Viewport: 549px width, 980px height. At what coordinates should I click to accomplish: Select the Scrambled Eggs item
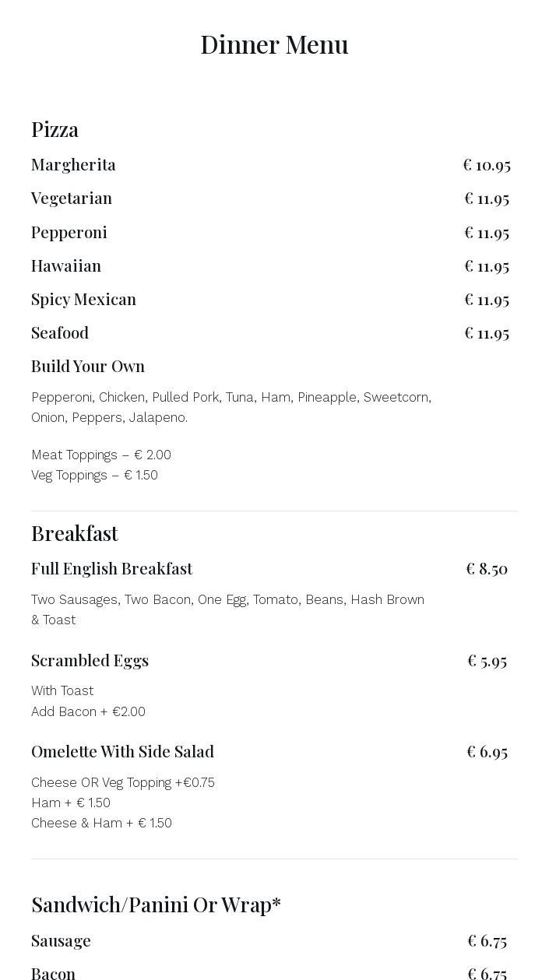(90, 661)
